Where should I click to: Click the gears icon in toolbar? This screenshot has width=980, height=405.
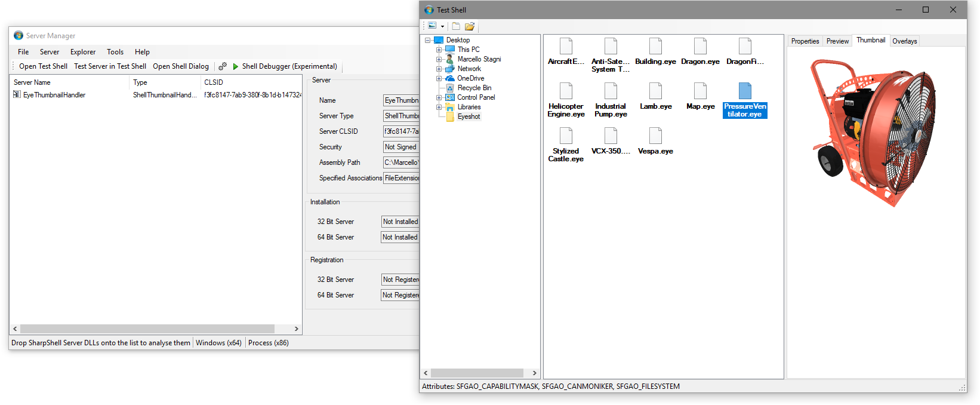[x=223, y=66]
